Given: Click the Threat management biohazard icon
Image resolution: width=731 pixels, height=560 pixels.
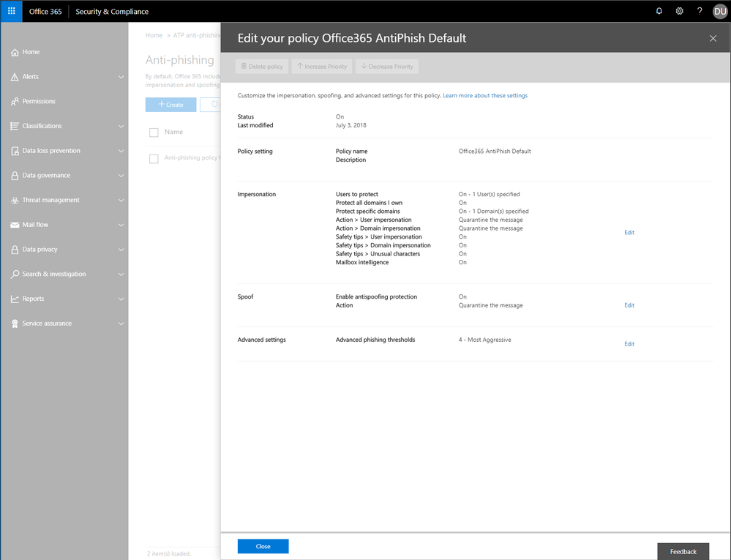Looking at the screenshot, I should click(x=15, y=200).
